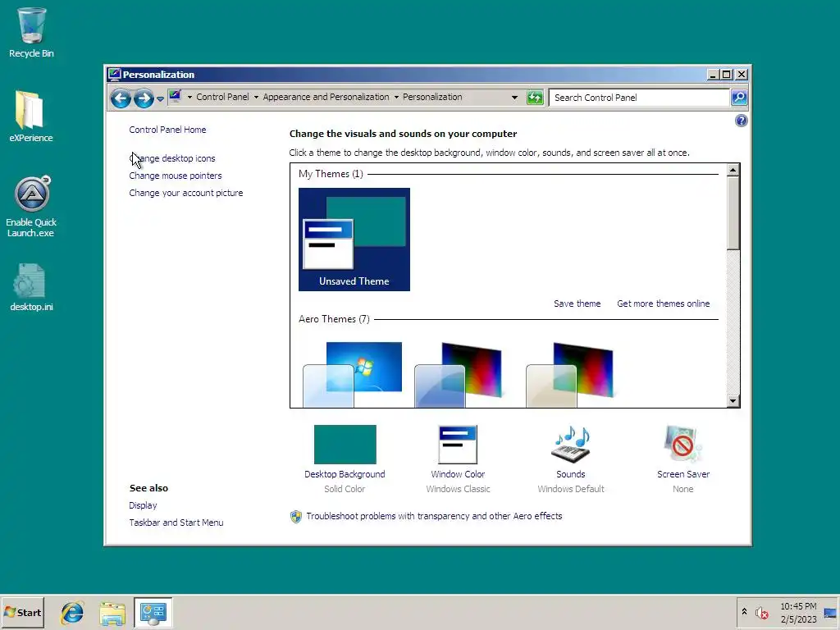Expand arrow after Control Panel breadcrumb

[x=256, y=97]
